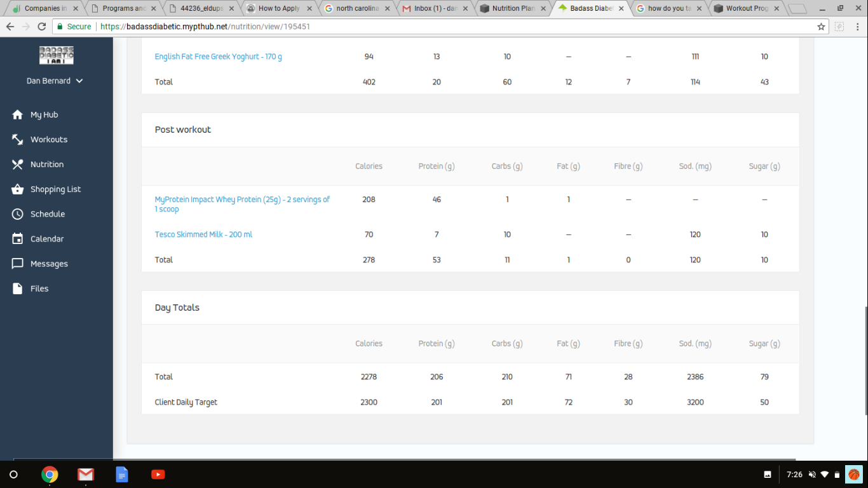The width and height of the screenshot is (868, 488).
Task: Click the Badass Diabetic logo
Action: [57, 55]
